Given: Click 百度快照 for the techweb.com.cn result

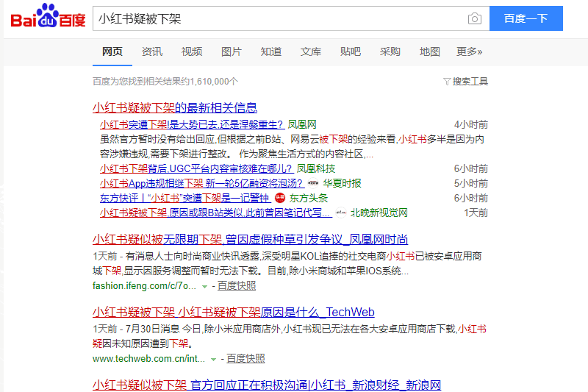Looking at the screenshot, I should [x=245, y=359].
